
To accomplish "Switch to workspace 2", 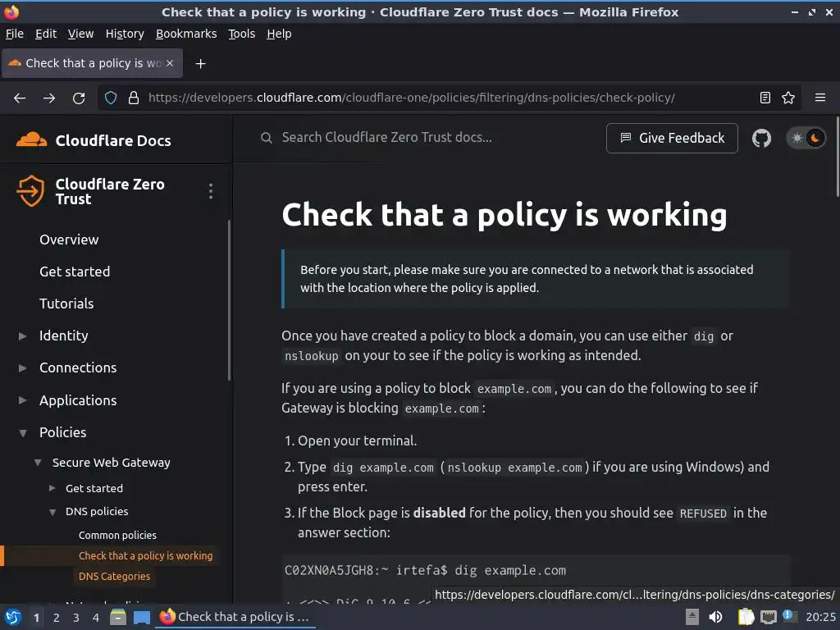I will click(x=56, y=618).
